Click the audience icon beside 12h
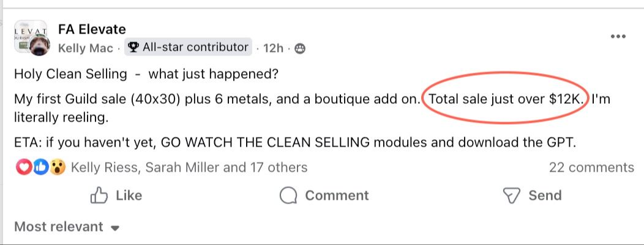Screen dimensions: 644x245 tap(300, 48)
